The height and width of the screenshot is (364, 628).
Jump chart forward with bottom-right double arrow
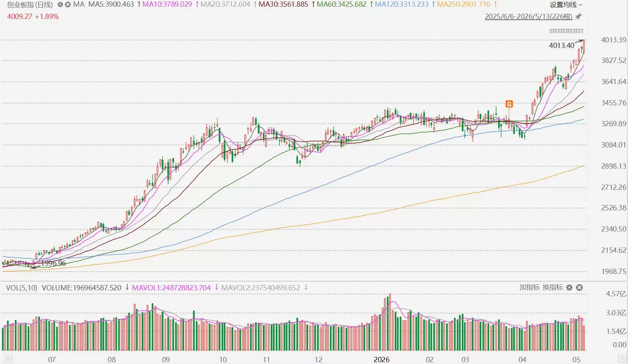(622, 358)
